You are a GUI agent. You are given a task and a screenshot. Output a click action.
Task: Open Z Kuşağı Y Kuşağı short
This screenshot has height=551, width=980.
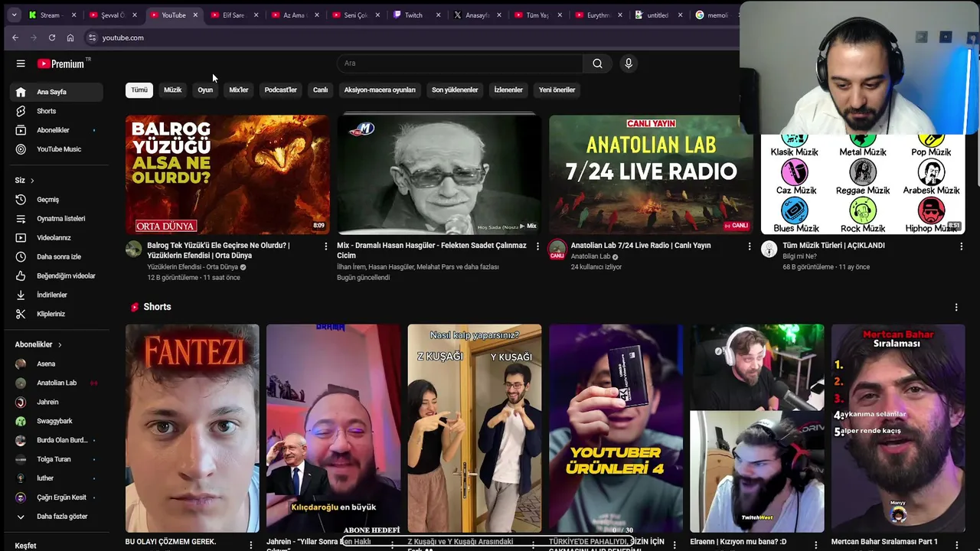coord(475,428)
